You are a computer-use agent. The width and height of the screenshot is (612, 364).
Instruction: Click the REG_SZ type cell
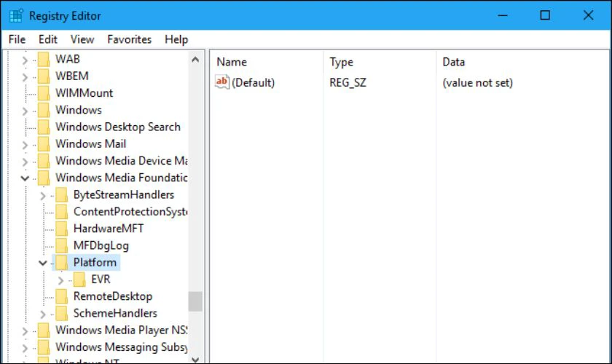pos(348,83)
